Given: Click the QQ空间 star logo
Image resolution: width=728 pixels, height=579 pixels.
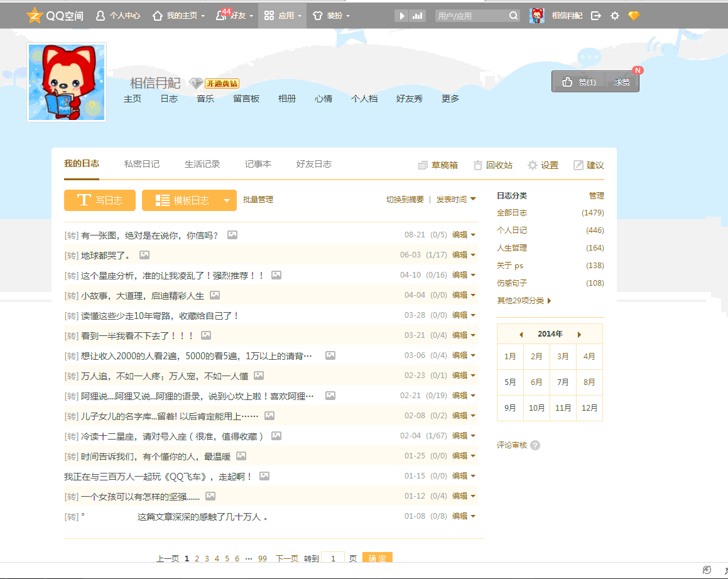Looking at the screenshot, I should point(35,15).
